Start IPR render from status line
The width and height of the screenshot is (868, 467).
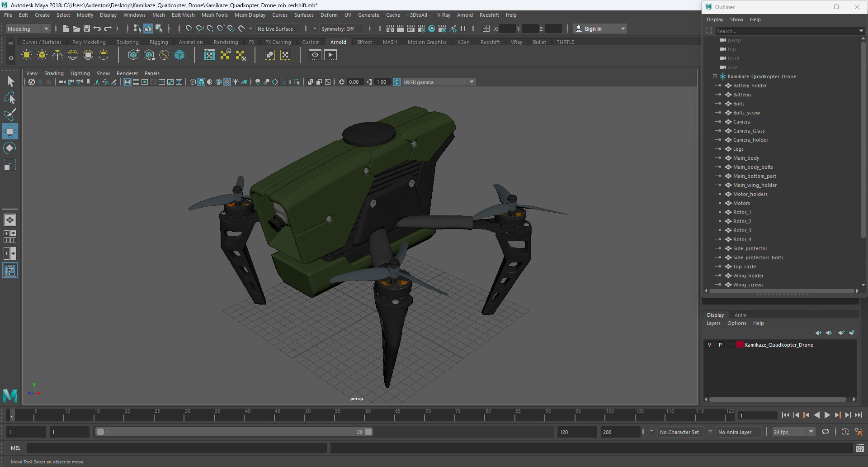411,29
